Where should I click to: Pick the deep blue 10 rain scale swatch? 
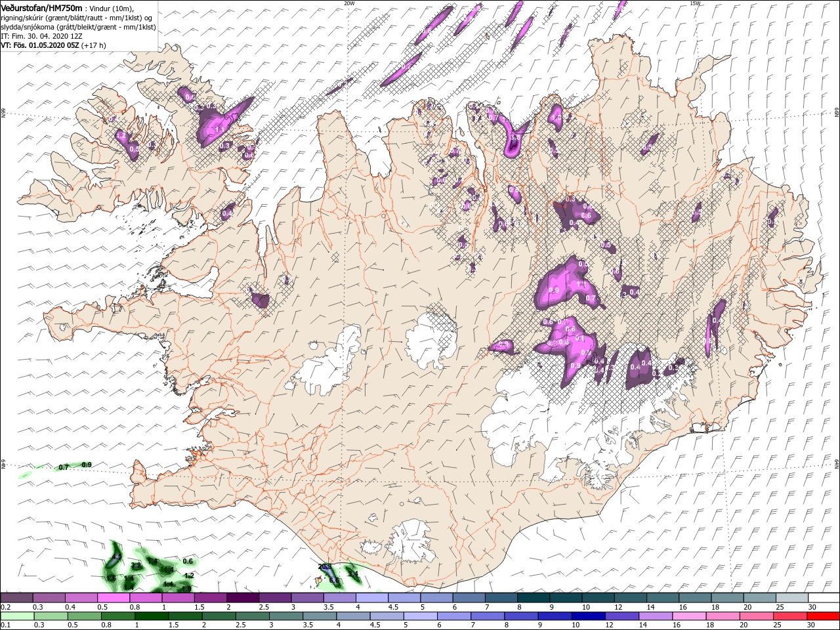click(588, 616)
